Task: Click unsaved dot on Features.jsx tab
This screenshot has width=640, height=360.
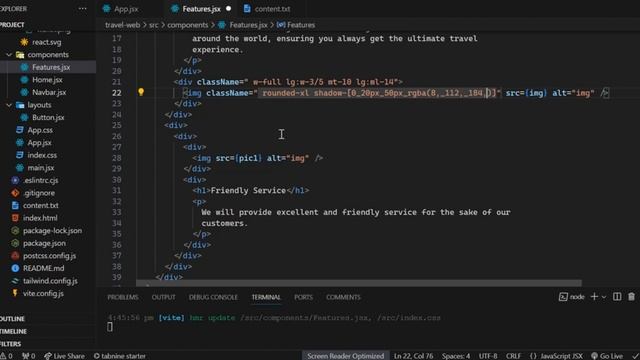Action: [229, 8]
